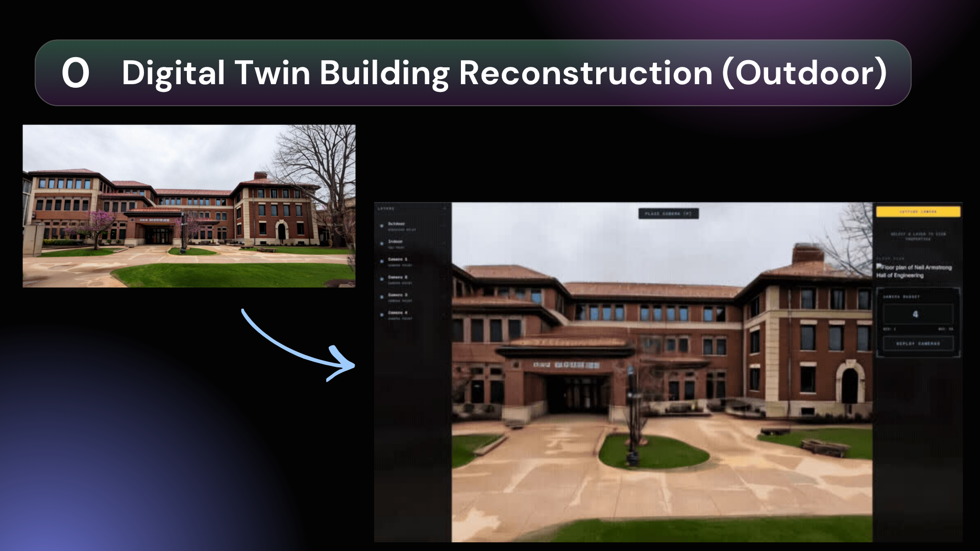
Task: Click the camera budget number field
Action: pos(918,314)
